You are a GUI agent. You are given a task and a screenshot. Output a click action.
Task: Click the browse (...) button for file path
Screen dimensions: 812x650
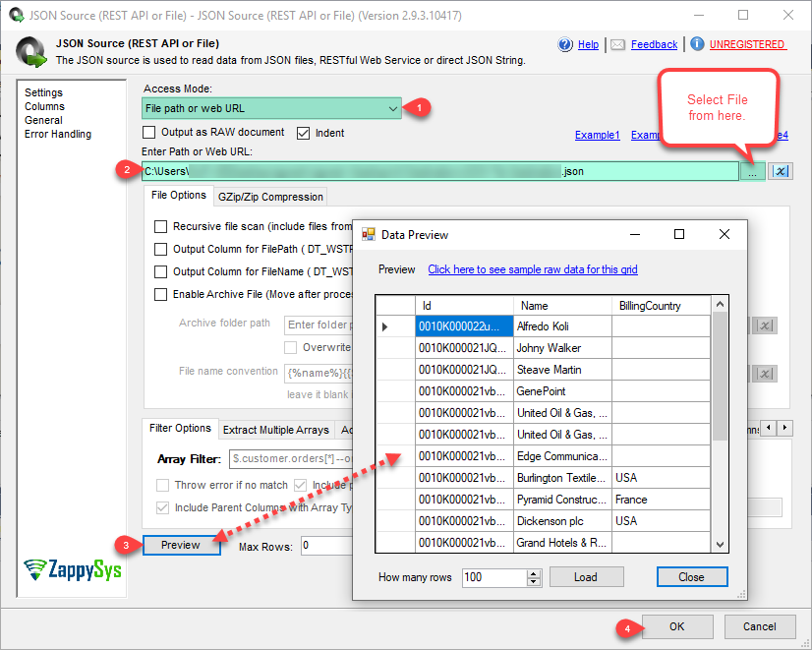tap(752, 172)
